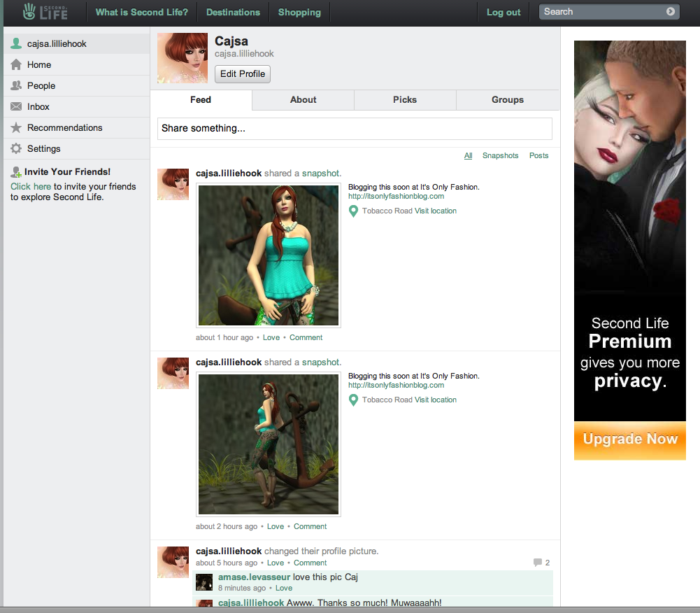Viewport: 700px width, 613px height.
Task: Click the Invite Your Friends person icon
Action: point(15,171)
